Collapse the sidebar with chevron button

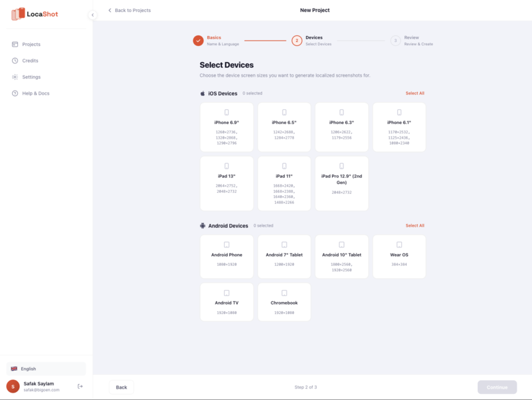[x=93, y=15]
